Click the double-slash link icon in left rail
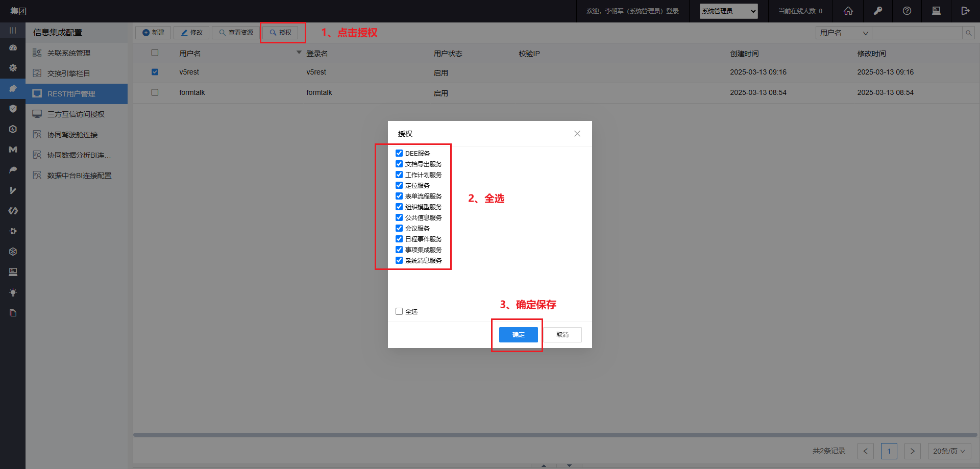 (13, 211)
